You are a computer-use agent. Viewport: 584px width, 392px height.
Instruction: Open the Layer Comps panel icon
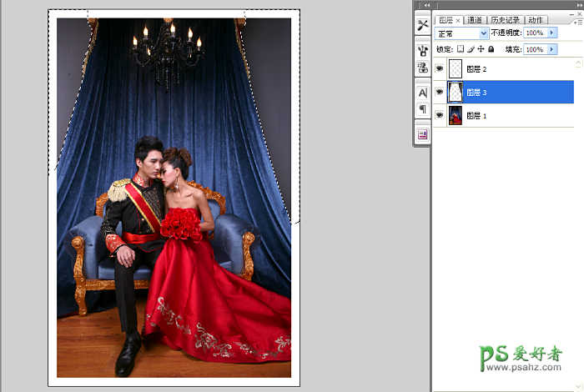click(x=422, y=133)
